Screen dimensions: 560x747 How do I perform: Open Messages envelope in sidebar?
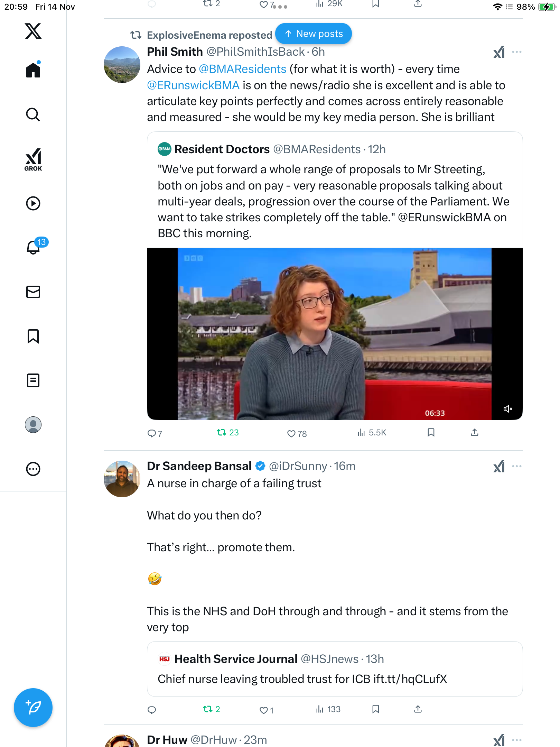coord(33,292)
